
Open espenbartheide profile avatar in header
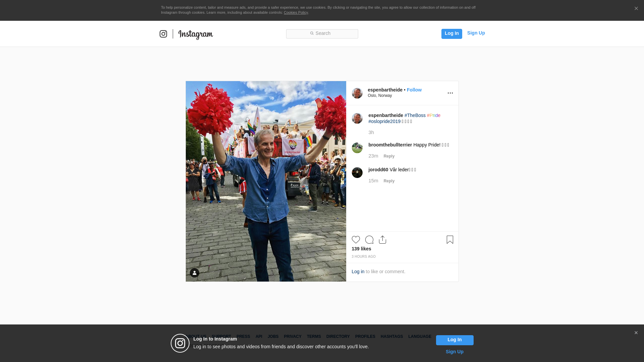click(357, 93)
